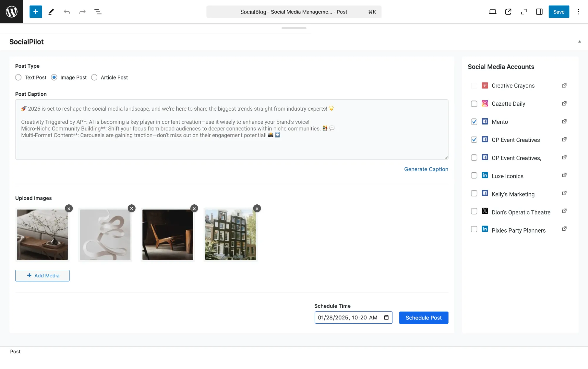Open the calendar picker in Schedule Time
Image resolution: width=588 pixels, height=369 pixels.
tap(386, 317)
